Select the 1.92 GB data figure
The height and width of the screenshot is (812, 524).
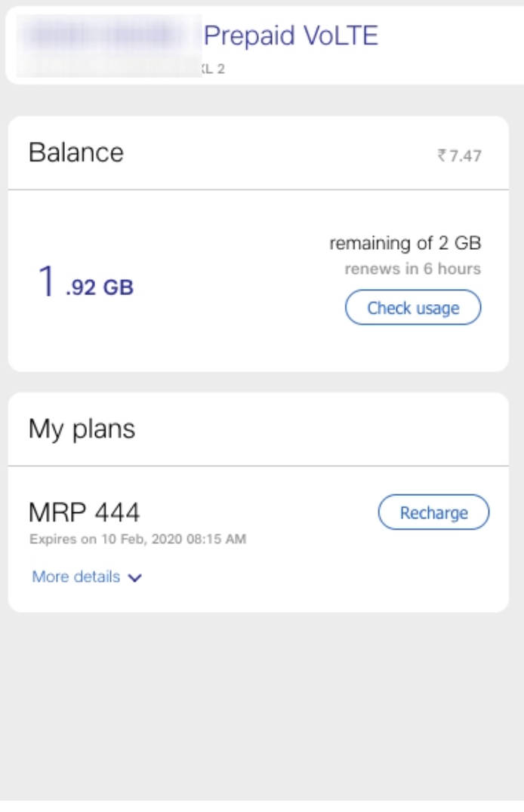coord(85,284)
